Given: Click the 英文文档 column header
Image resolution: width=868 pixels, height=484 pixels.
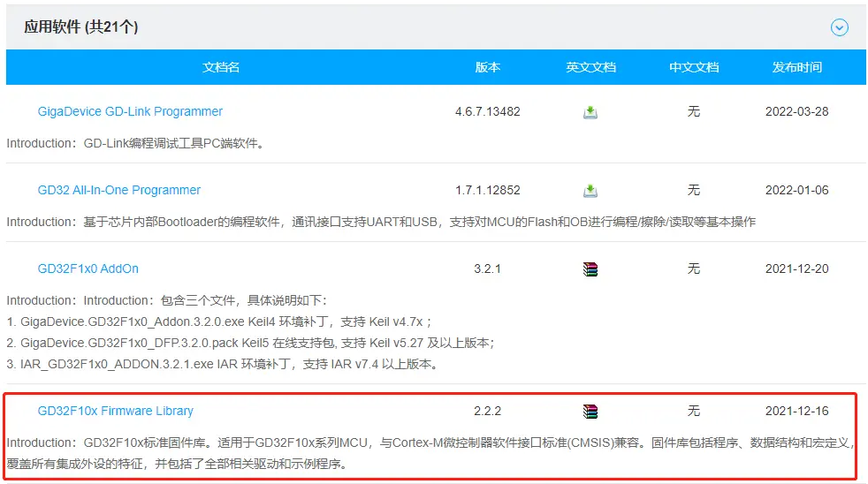Looking at the screenshot, I should point(590,67).
